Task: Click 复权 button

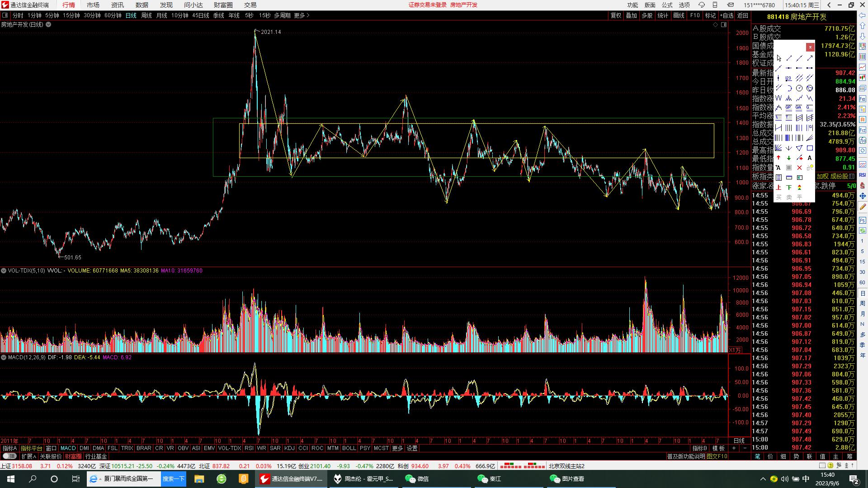Action: [x=616, y=15]
